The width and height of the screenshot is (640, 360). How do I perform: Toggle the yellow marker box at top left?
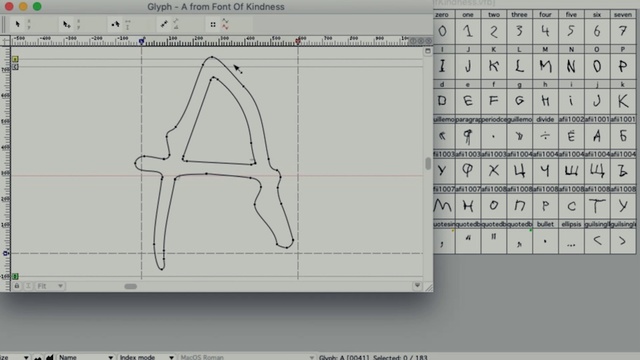tap(15, 59)
